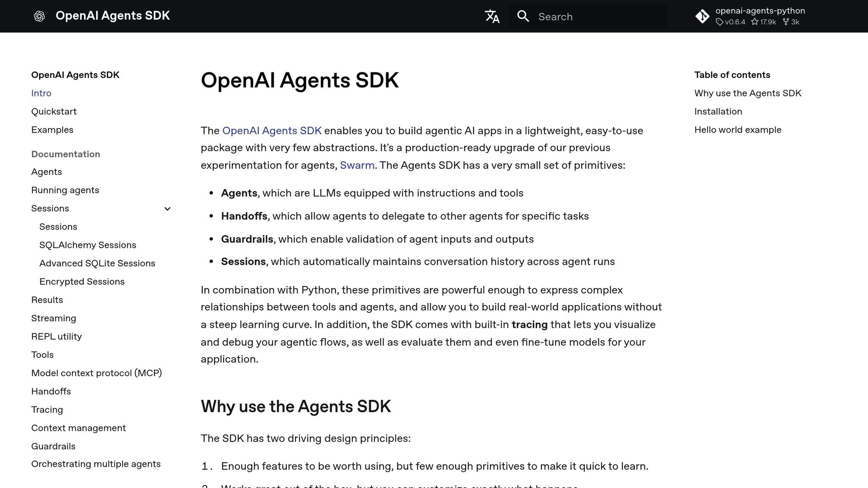The width and height of the screenshot is (868, 488).
Task: Jump to Hello world example in table of contents
Action: coord(737,130)
